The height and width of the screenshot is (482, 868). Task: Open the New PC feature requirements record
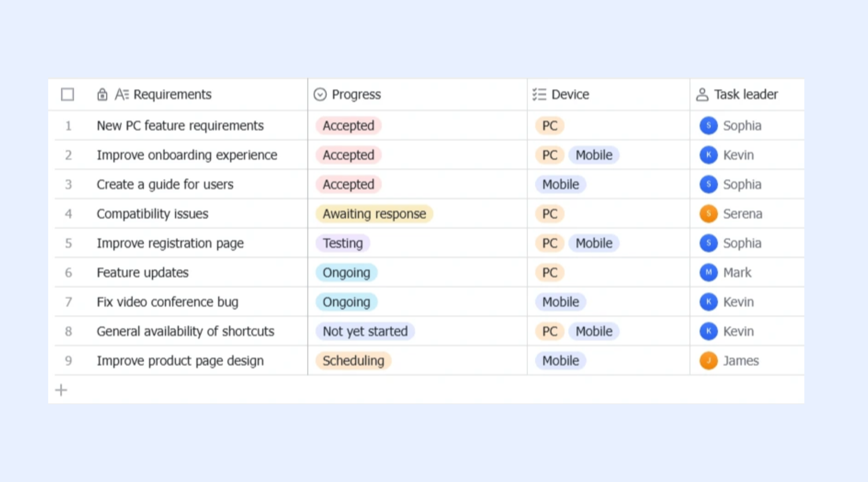(180, 126)
